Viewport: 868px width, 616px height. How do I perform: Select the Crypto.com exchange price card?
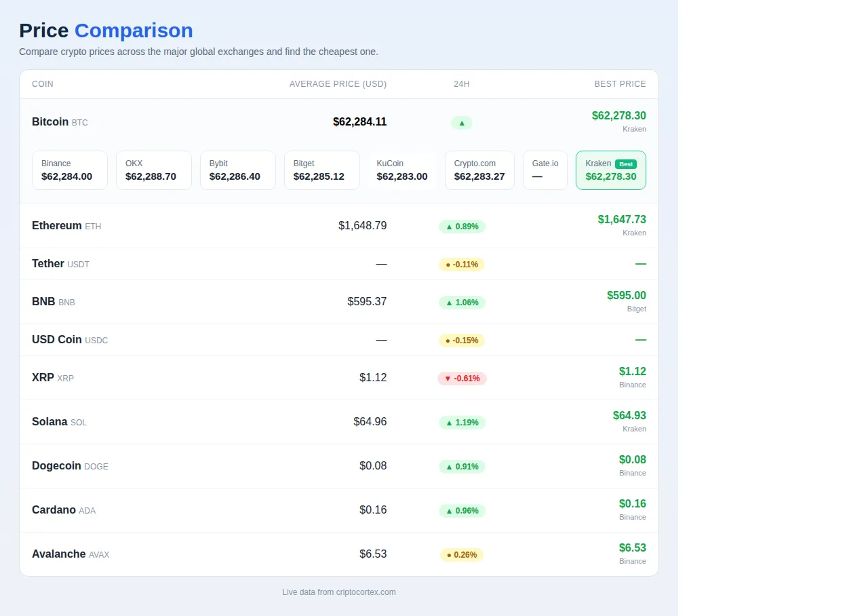click(479, 170)
